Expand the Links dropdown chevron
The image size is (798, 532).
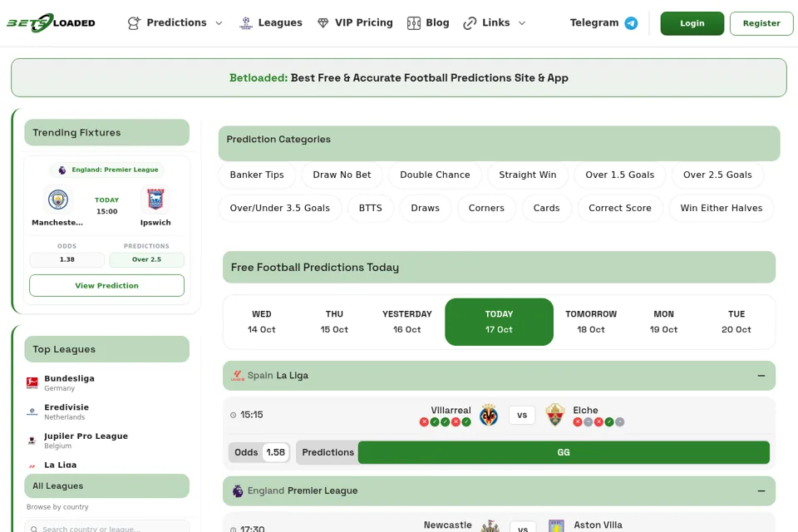[522, 23]
